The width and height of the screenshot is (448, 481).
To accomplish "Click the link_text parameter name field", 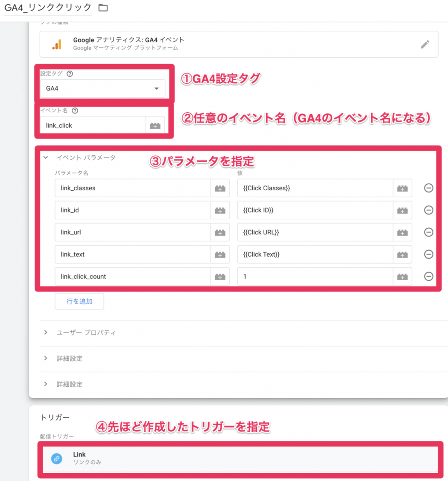I will 133,254.
